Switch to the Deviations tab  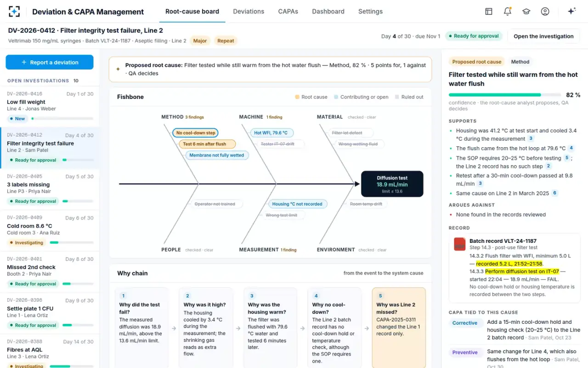(249, 11)
